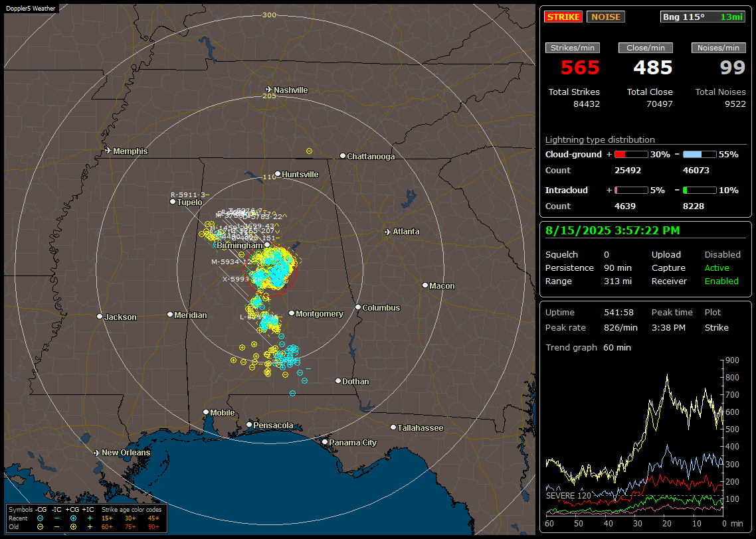Click the 99 noises per minute value
756x539 pixels.
click(x=733, y=68)
